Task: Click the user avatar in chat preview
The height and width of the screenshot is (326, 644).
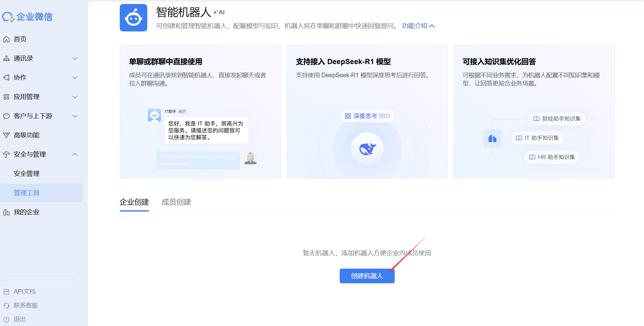Action: pos(251,158)
